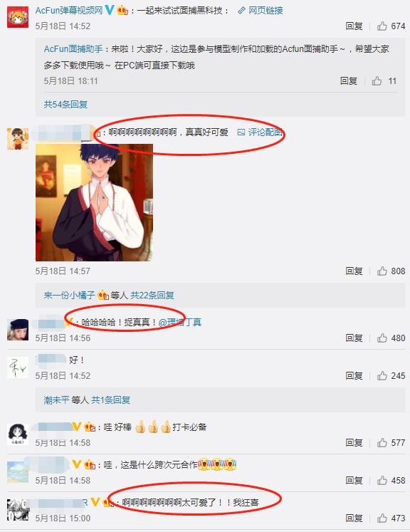Open AcFun弹幕视频网 profile name
The image size is (410, 532).
pyautogui.click(x=69, y=11)
